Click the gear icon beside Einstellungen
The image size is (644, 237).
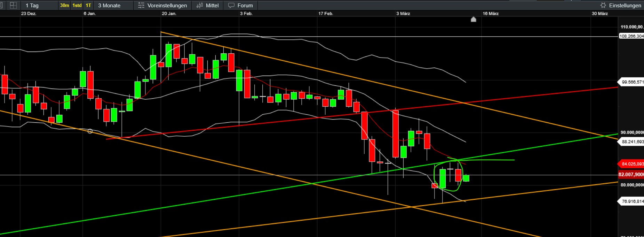coord(603,5)
